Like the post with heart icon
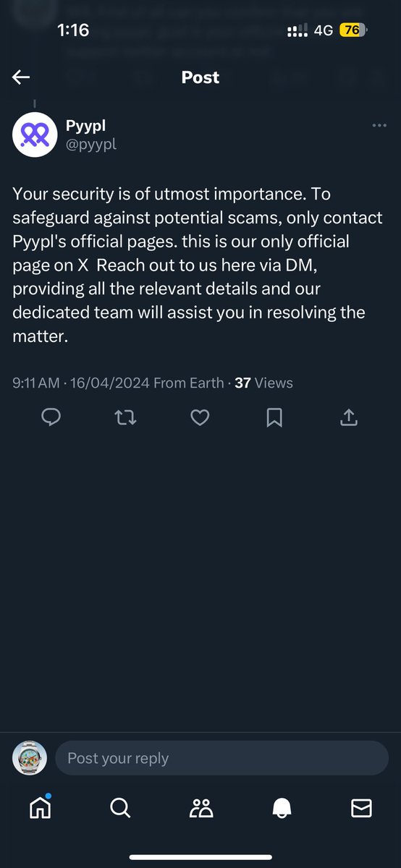401x868 pixels. (x=200, y=417)
